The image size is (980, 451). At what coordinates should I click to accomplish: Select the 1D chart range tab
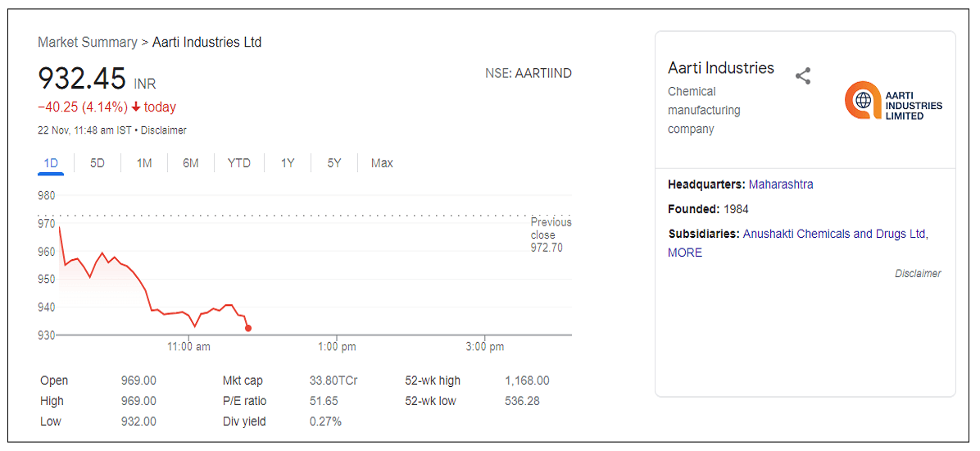pos(51,163)
